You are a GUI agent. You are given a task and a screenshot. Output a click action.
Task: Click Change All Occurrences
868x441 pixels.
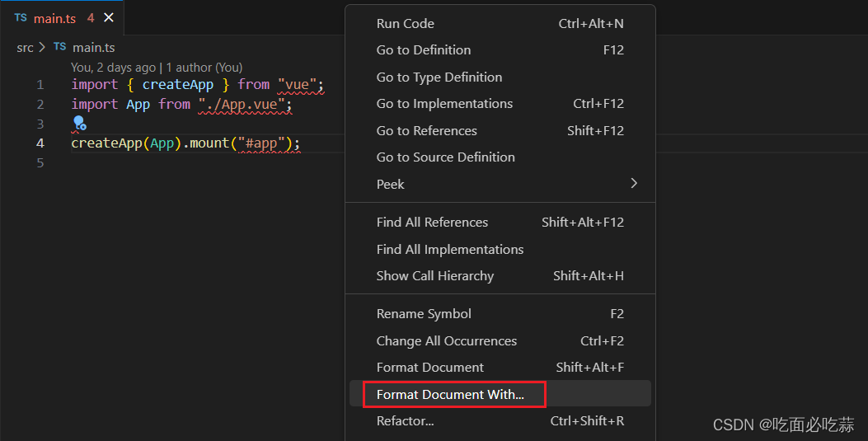pyautogui.click(x=446, y=340)
